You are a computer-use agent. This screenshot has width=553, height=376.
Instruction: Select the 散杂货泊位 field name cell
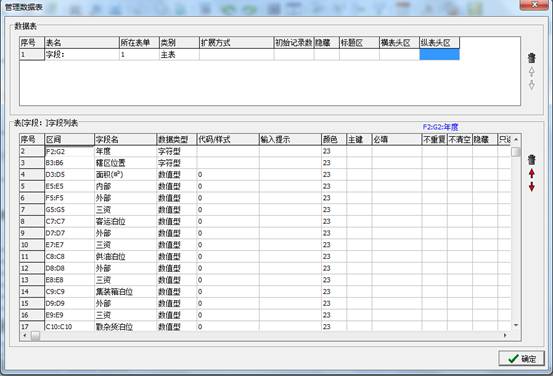pos(126,326)
